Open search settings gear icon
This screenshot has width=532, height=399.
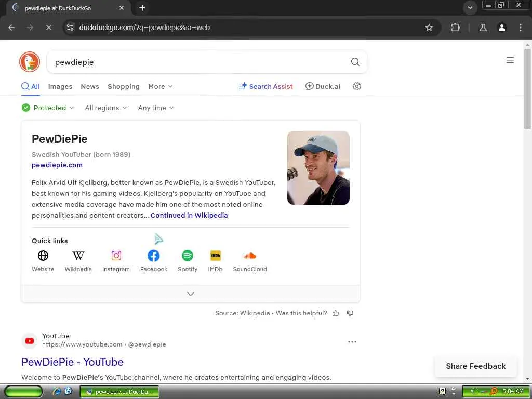(x=356, y=86)
